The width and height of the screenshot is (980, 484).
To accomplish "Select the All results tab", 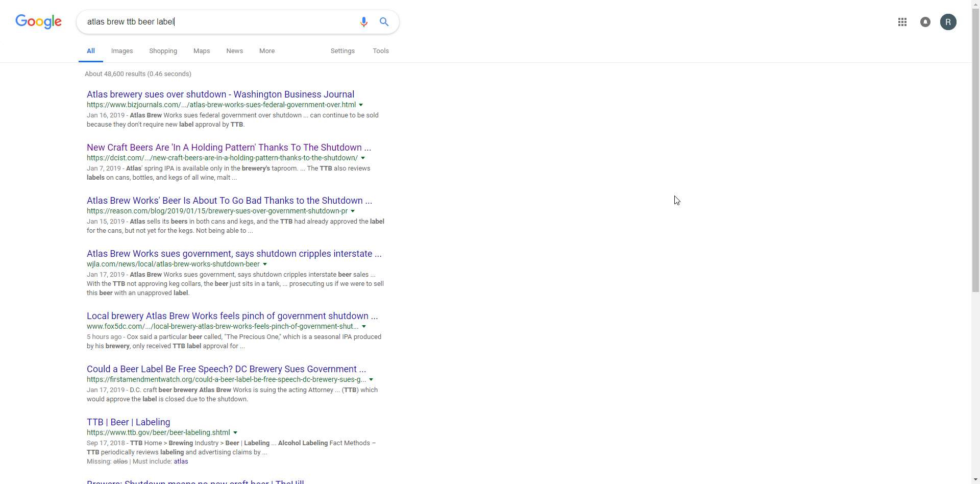I will [91, 51].
